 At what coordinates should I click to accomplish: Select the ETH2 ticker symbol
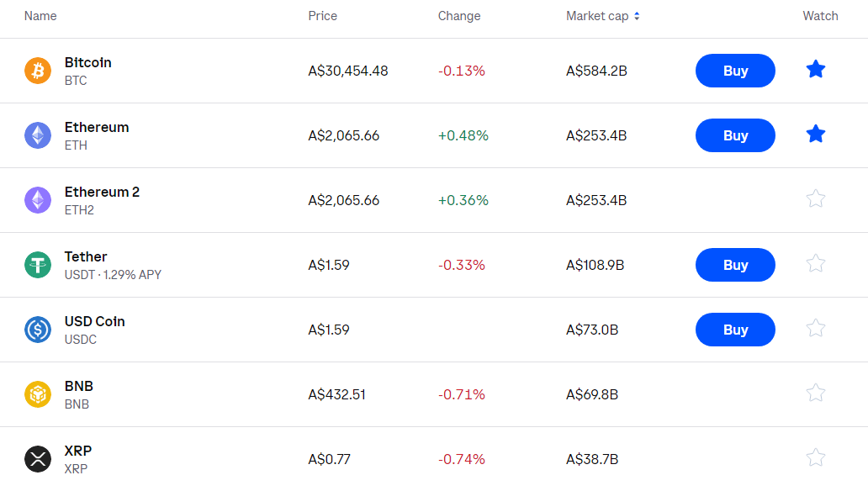pos(79,210)
